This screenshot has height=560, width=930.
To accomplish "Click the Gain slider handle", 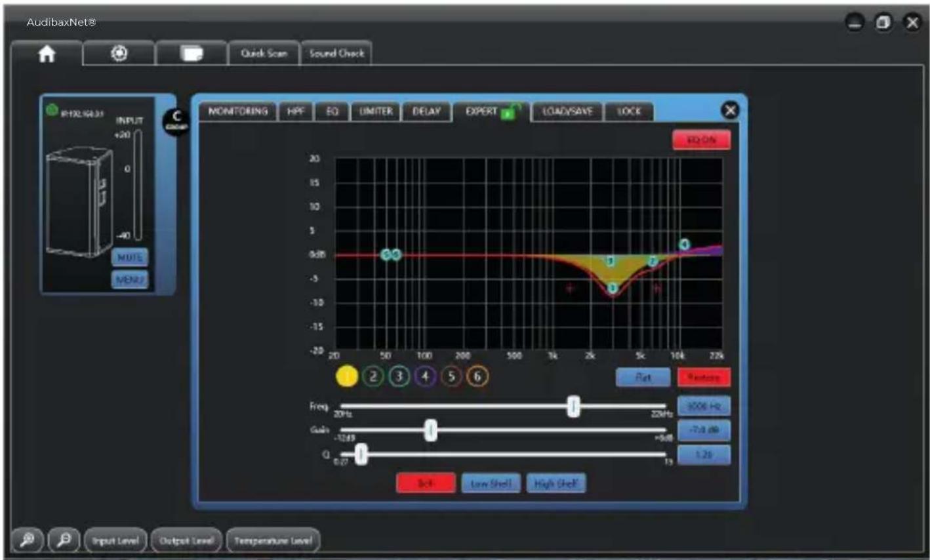I will click(431, 430).
